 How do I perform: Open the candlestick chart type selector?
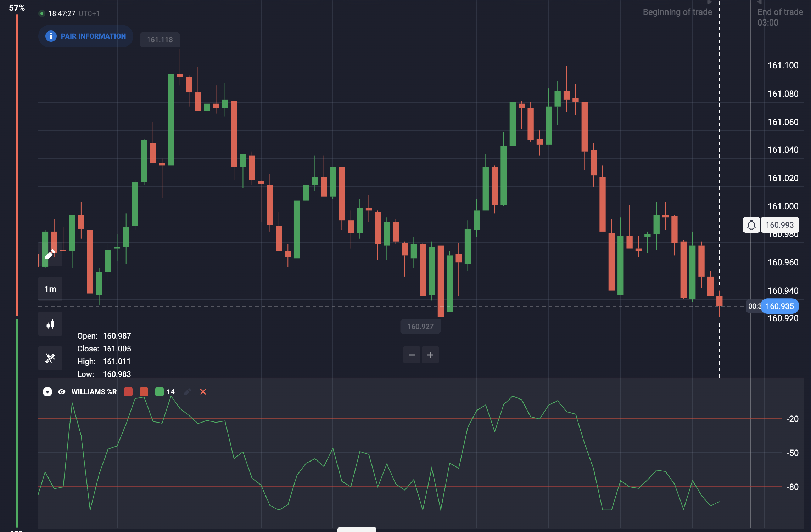coord(50,324)
